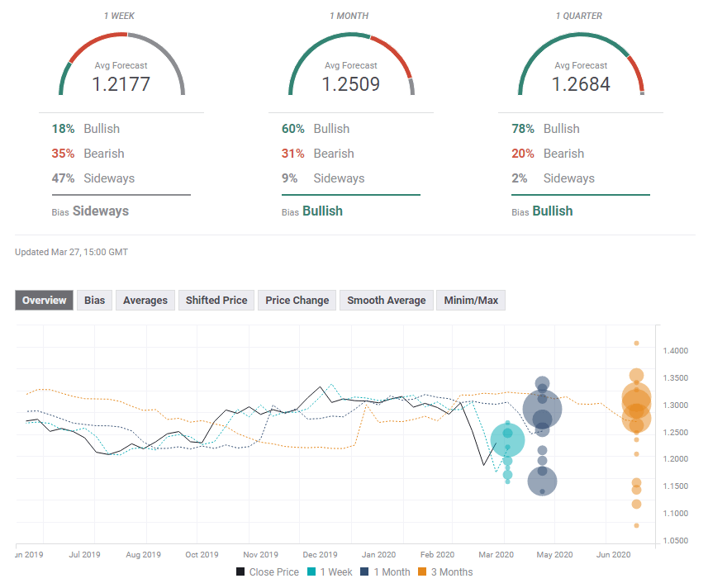Click the Avg Forecast value 1.2177
708x588 pixels.
(121, 83)
